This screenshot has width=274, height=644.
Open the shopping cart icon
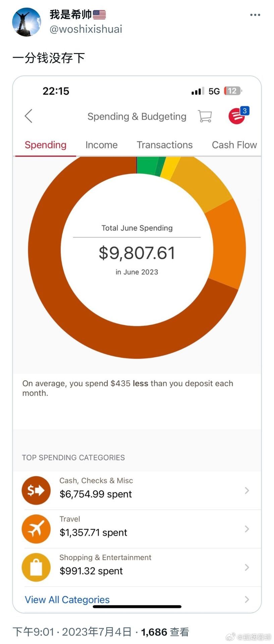coord(205,116)
